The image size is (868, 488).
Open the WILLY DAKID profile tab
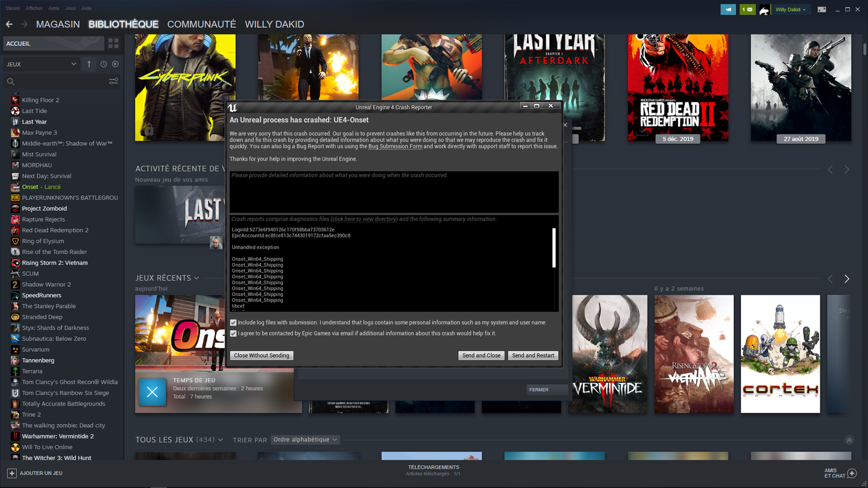(x=274, y=24)
